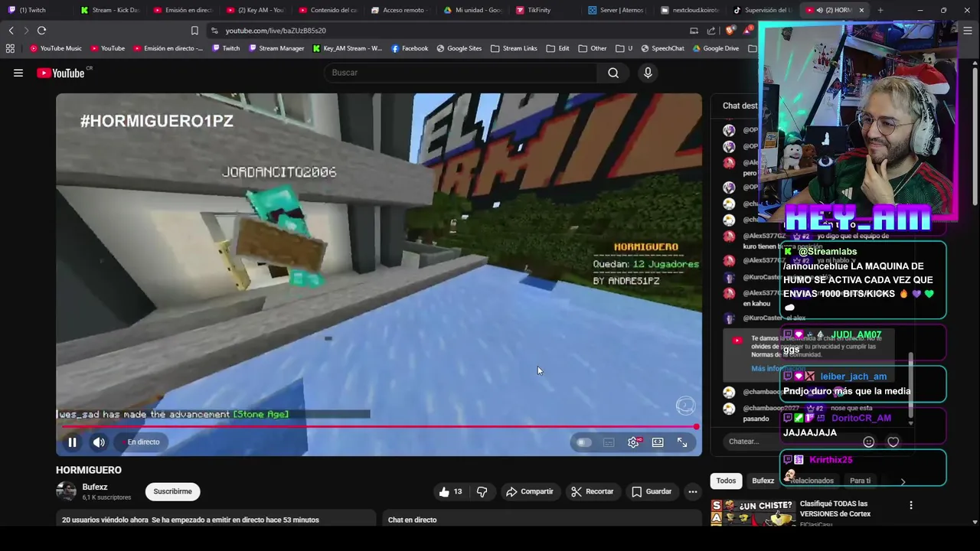Open Bufexz channel avatar

click(67, 491)
